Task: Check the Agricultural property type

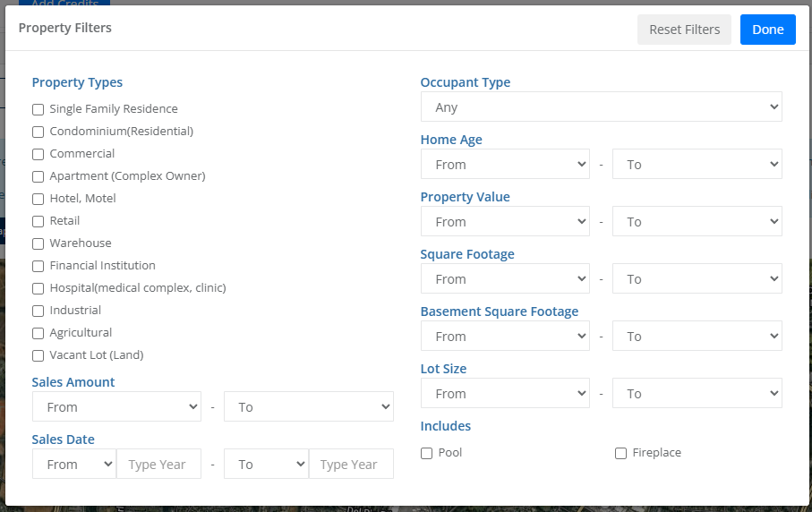Action: pos(38,333)
